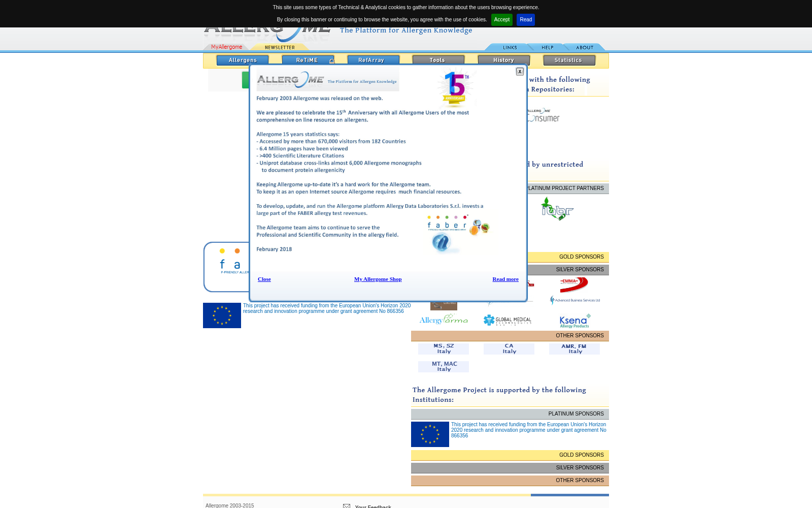The width and height of the screenshot is (812, 508).
Task: Open the Tools menu item
Action: point(438,60)
